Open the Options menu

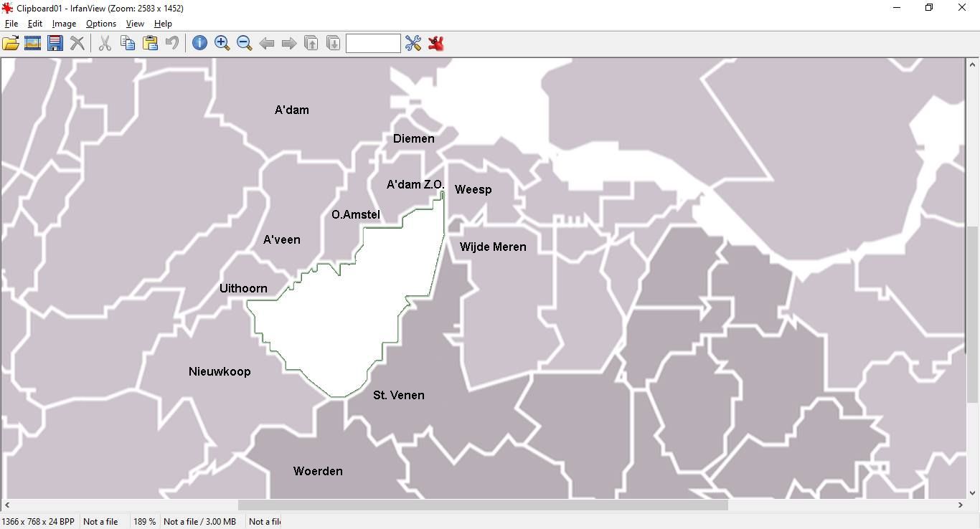click(x=101, y=24)
